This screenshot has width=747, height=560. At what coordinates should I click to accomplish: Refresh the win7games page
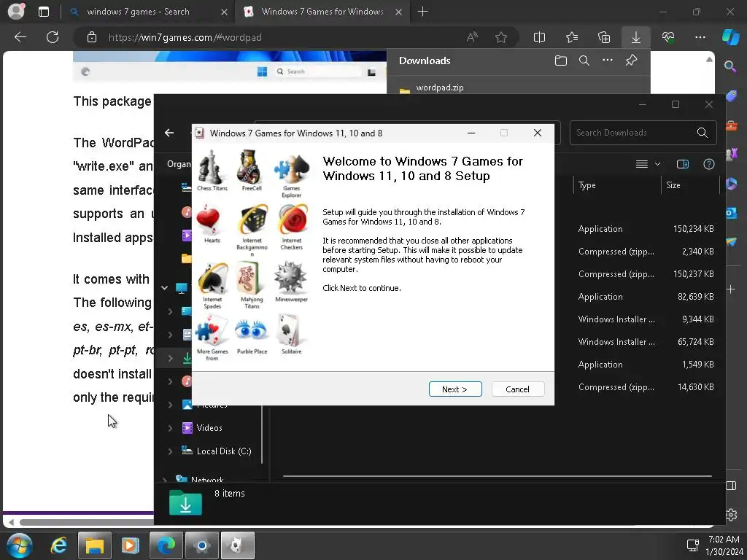click(53, 37)
